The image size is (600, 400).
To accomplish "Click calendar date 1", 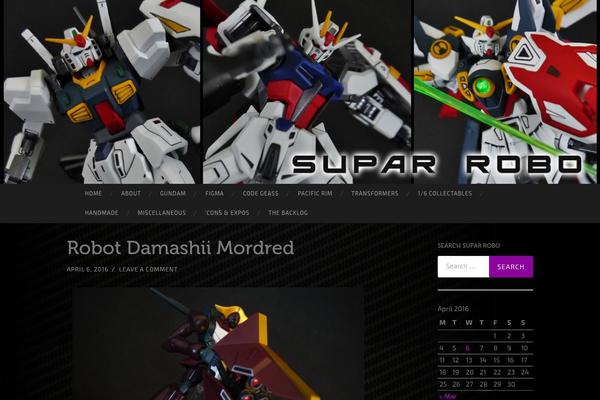I will (x=495, y=336).
